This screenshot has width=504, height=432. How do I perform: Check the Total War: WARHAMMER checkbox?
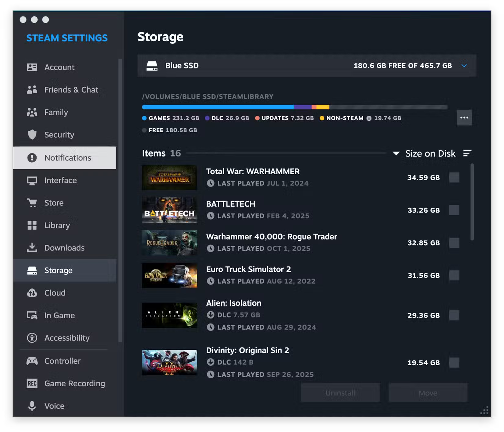454,177
